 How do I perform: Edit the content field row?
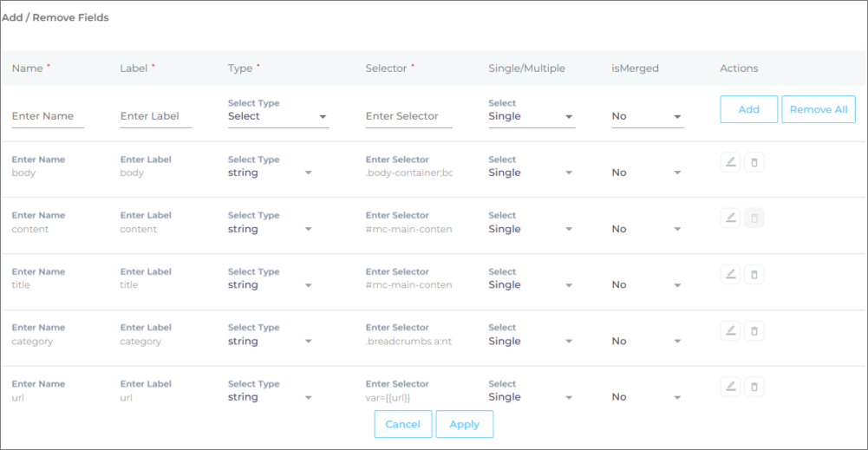pos(730,218)
